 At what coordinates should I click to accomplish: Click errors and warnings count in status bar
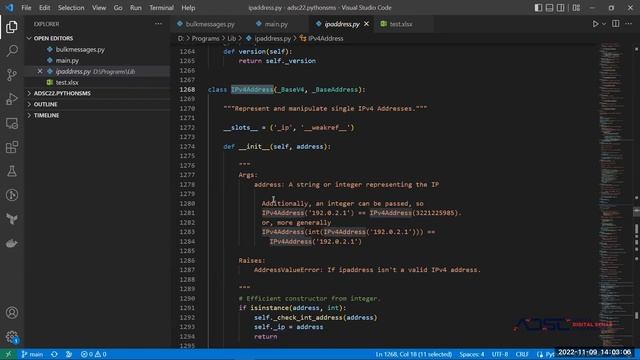[x=93, y=354]
